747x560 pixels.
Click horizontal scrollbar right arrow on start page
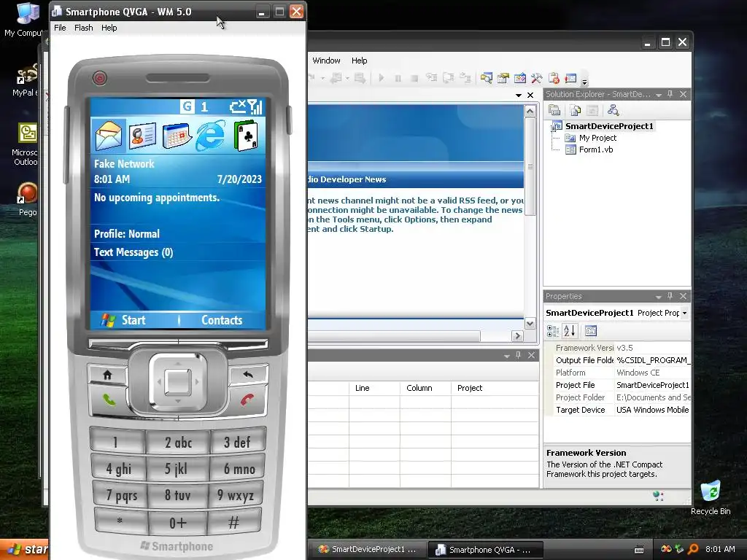tap(517, 336)
